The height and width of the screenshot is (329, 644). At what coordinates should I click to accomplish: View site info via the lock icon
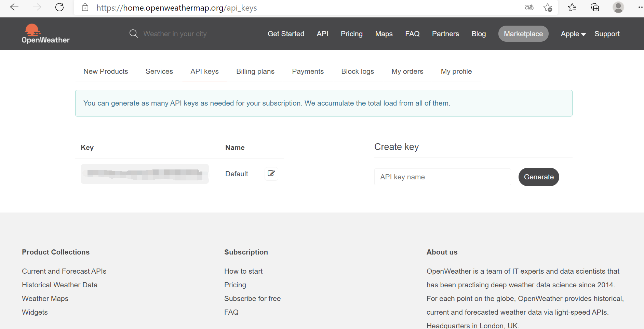coord(85,8)
